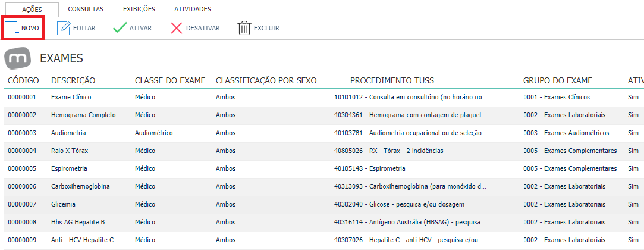
Task: Click TUSS 40103781 Audiometria ocupacional cell
Action: coord(408,133)
